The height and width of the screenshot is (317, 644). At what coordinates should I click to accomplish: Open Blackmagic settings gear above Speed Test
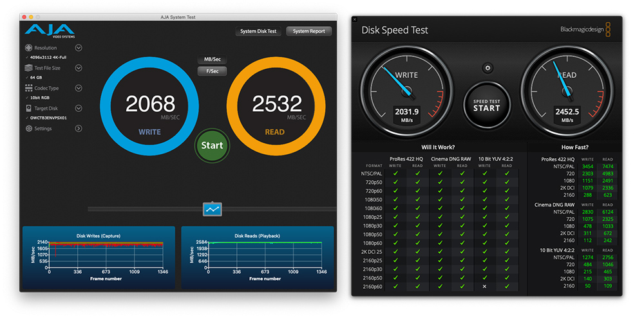click(488, 68)
